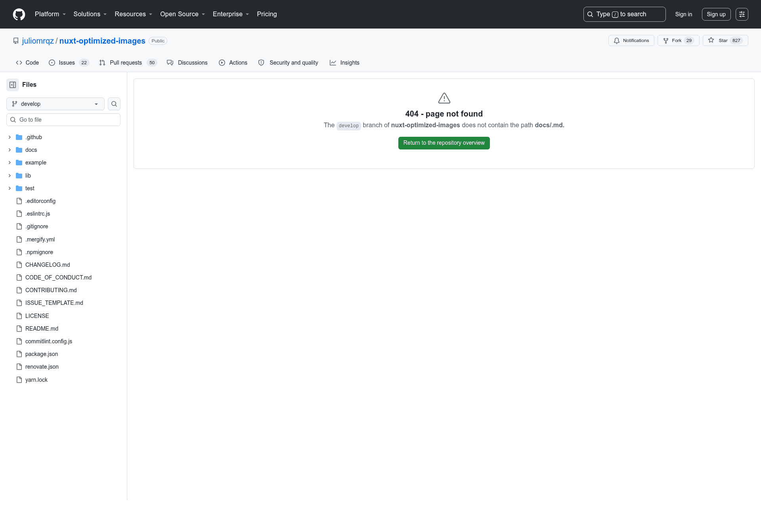This screenshot has height=532, width=761.
Task: Open the Solutions menu
Action: coord(90,14)
